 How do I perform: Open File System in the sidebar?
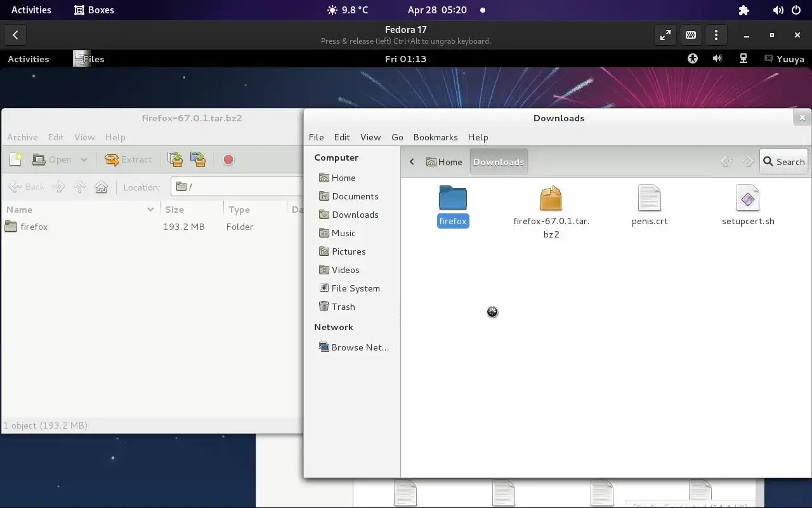click(x=352, y=288)
